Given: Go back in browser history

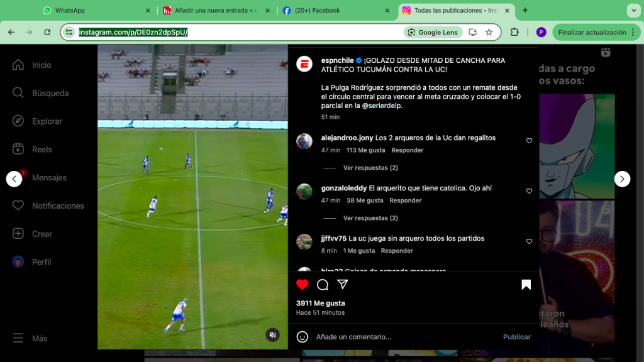Looking at the screenshot, I should [x=11, y=32].
